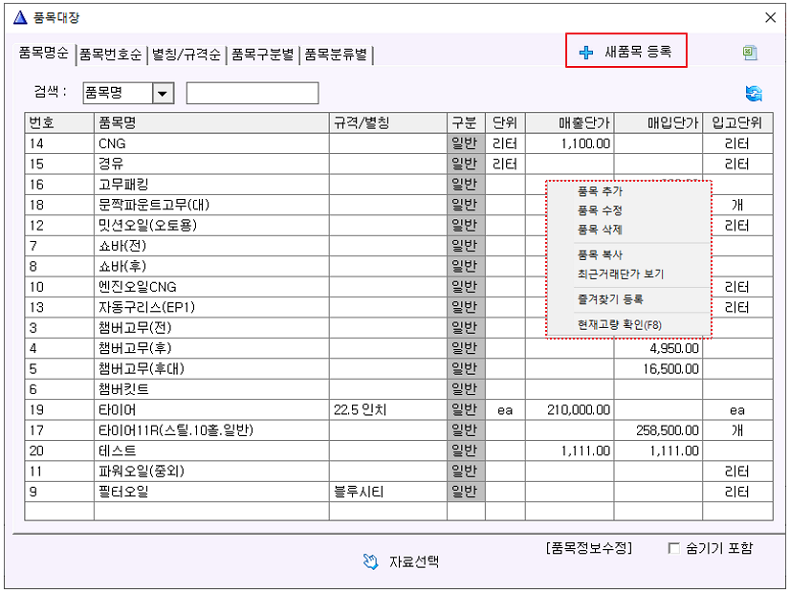Image resolution: width=790 pixels, height=593 pixels.
Task: Click the Excel export icon
Action: click(750, 52)
